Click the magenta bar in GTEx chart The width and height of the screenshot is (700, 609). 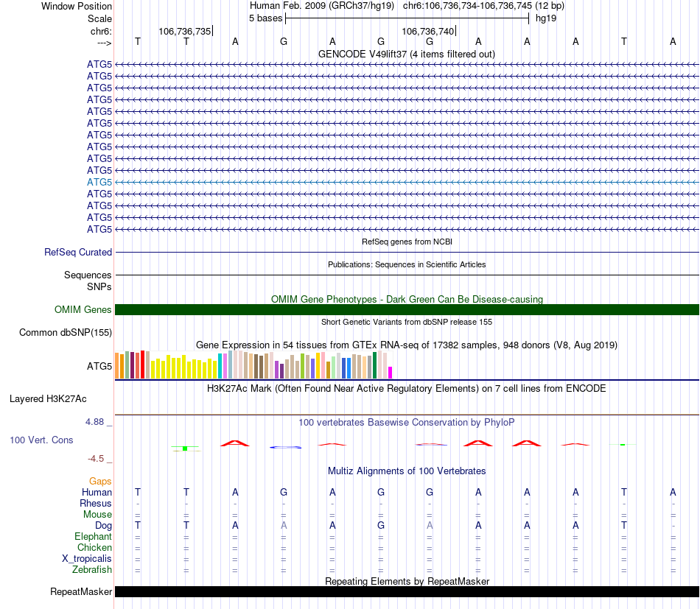pyautogui.click(x=391, y=373)
